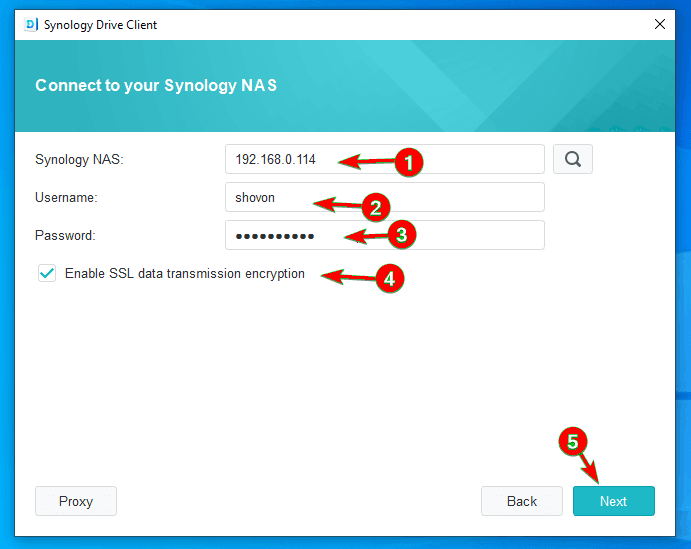Proceed with the Next button
Image resolution: width=691 pixels, height=549 pixels.
tap(613, 501)
